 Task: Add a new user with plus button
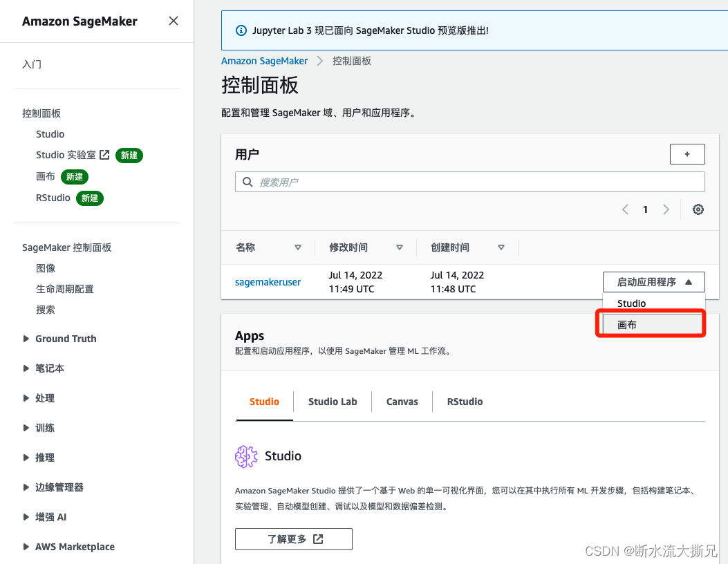687,154
